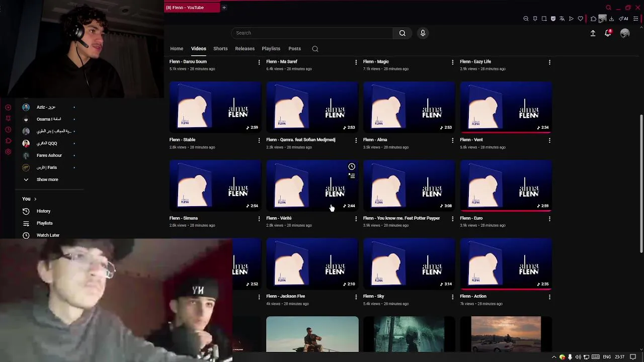Open options menu for Flenn - Simana video

pyautogui.click(x=259, y=219)
